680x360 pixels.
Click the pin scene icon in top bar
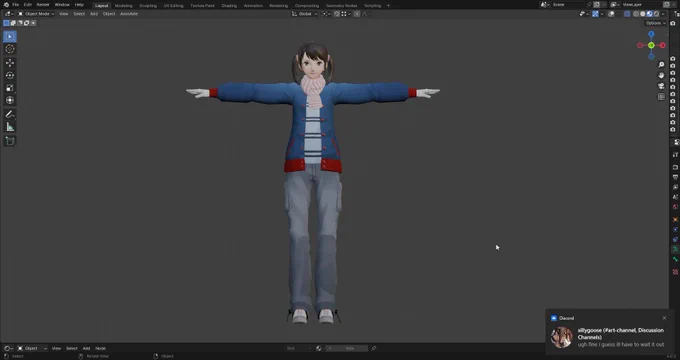589,4
